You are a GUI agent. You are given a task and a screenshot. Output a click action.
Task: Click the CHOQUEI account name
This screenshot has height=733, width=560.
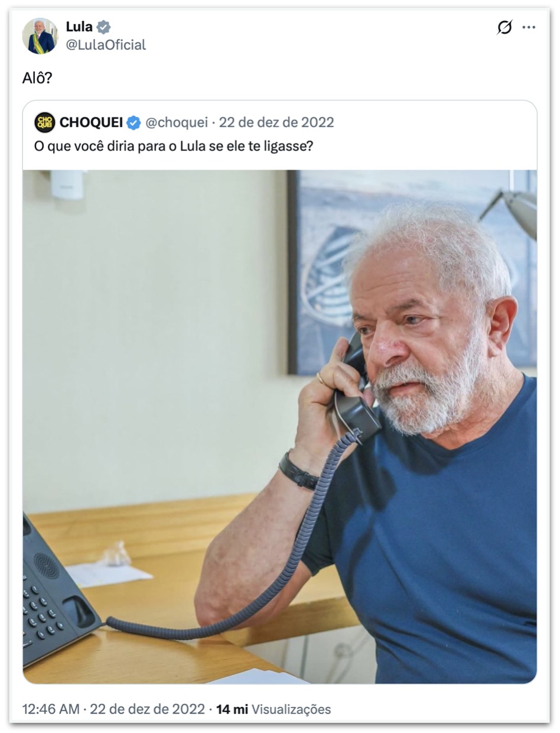coord(91,122)
